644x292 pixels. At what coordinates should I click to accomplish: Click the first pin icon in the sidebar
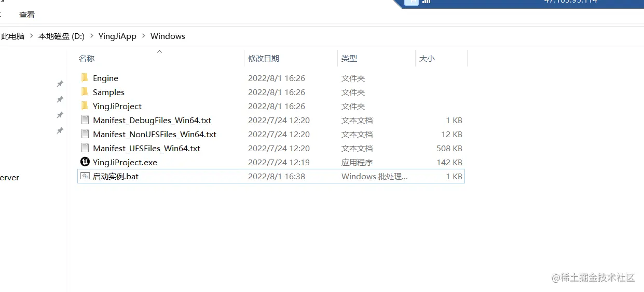(60, 84)
